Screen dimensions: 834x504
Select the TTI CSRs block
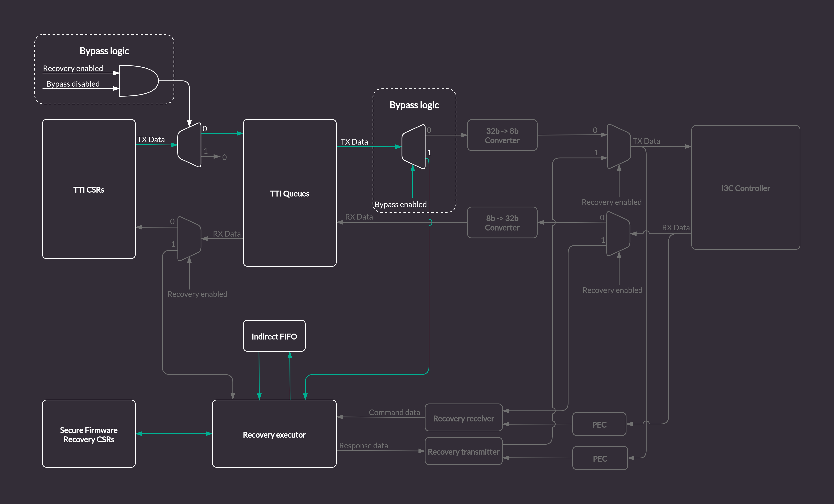[x=89, y=189]
